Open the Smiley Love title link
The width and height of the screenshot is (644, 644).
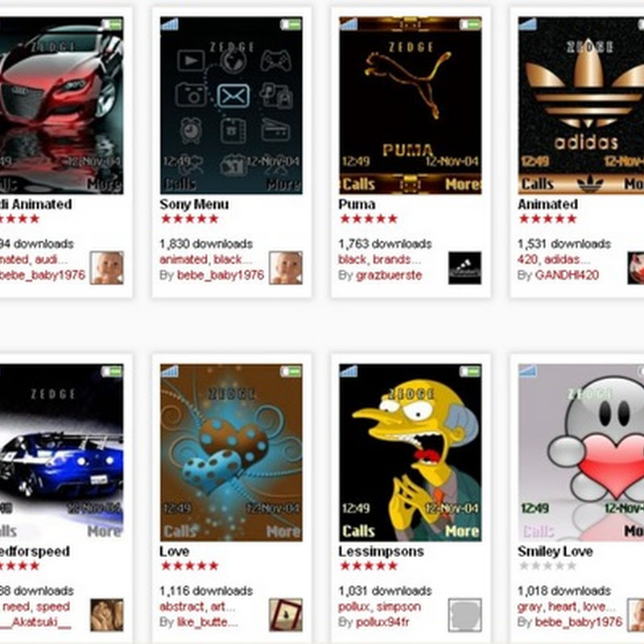[555, 551]
